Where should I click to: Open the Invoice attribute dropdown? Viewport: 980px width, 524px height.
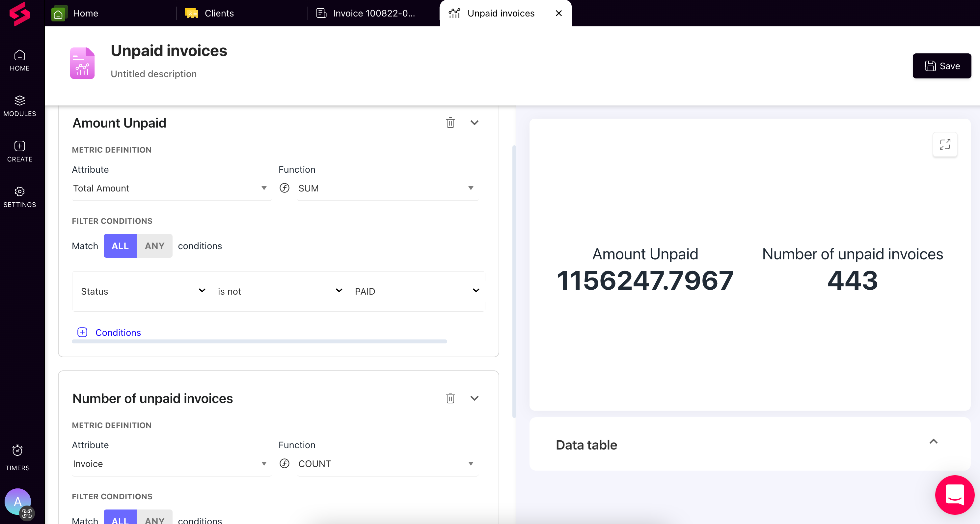point(171,464)
